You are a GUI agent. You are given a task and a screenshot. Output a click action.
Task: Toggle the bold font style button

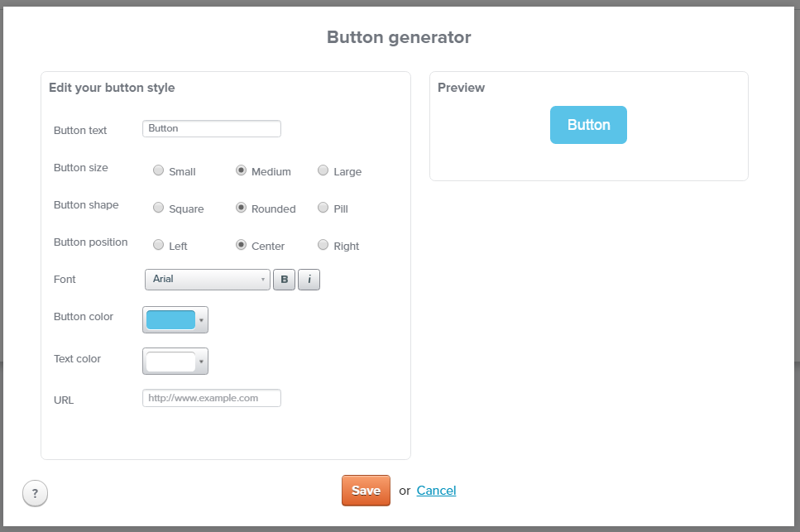(285, 280)
